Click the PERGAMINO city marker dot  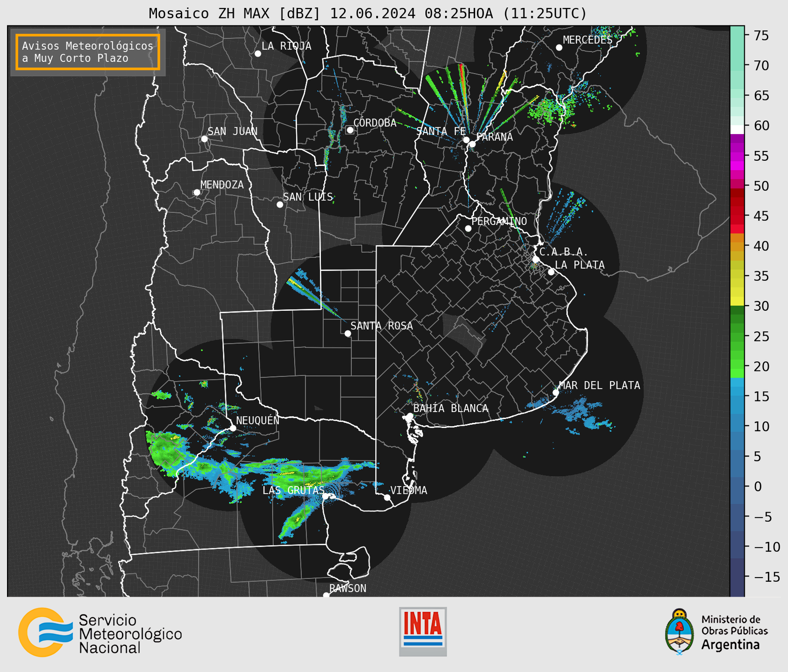tap(468, 229)
